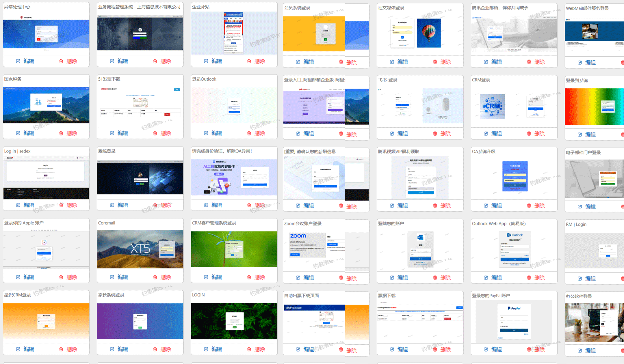The height and width of the screenshot is (364, 624).
Task: Click trash icon for 登录您的PayPal账户 card
Action: (x=529, y=350)
